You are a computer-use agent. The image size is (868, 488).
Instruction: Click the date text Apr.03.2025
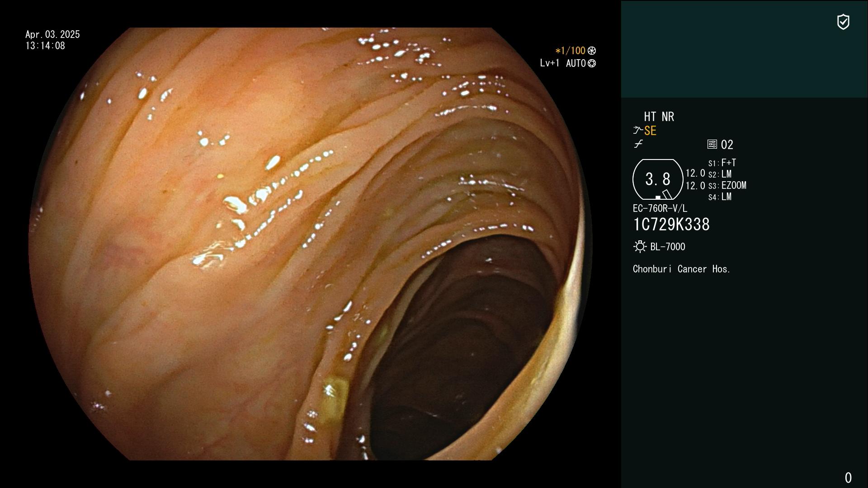click(52, 34)
